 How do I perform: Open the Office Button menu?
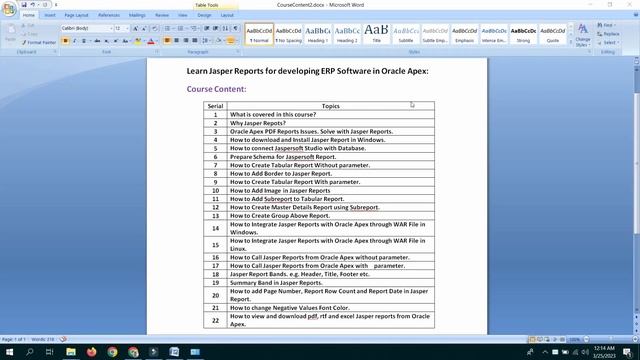[x=9, y=9]
